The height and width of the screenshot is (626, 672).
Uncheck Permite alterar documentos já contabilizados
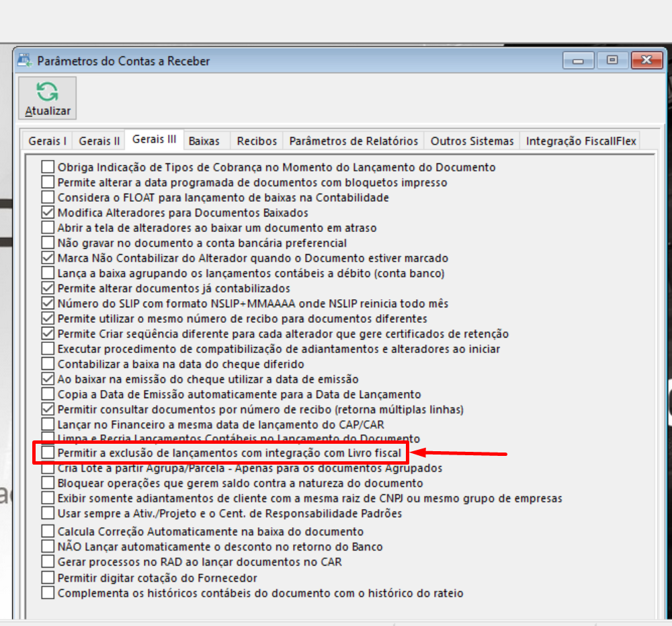48,288
